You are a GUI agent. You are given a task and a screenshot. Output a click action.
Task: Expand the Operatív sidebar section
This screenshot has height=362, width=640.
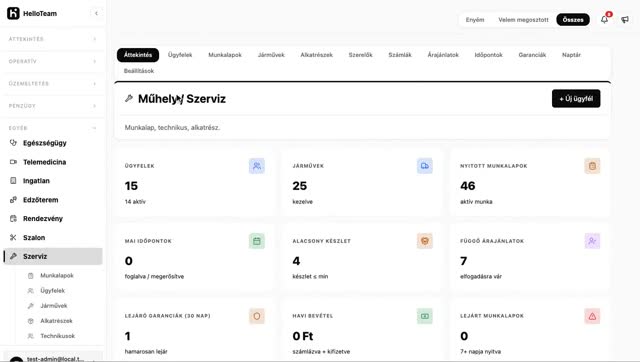click(52, 61)
